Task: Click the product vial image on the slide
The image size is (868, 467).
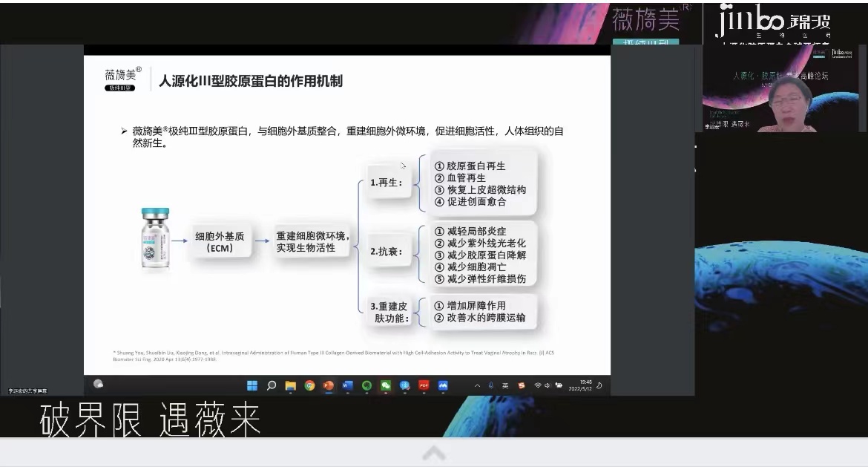Action: click(x=156, y=238)
